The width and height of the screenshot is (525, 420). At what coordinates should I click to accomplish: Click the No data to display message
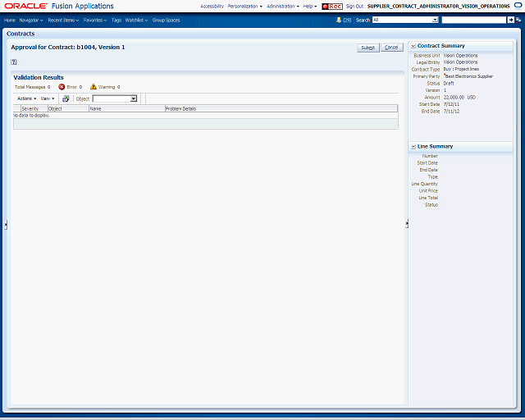pos(31,115)
